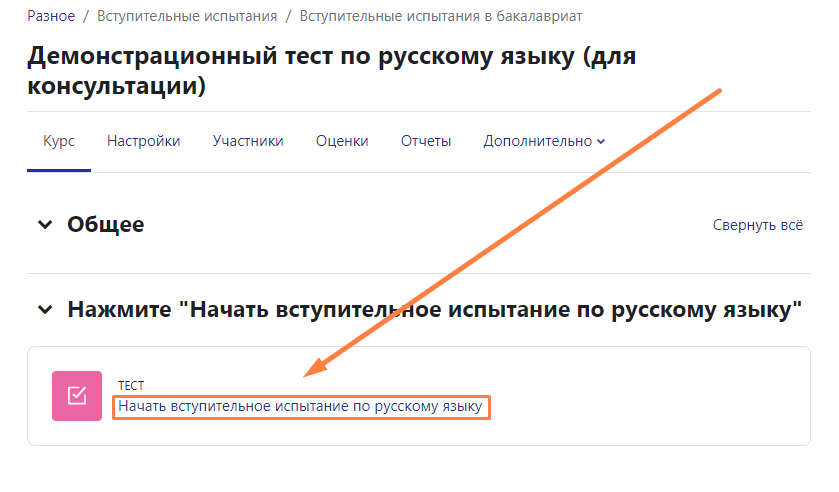Open the "Вступительные испытания" breadcrumb link
This screenshot has height=492, width=839.
click(x=187, y=16)
